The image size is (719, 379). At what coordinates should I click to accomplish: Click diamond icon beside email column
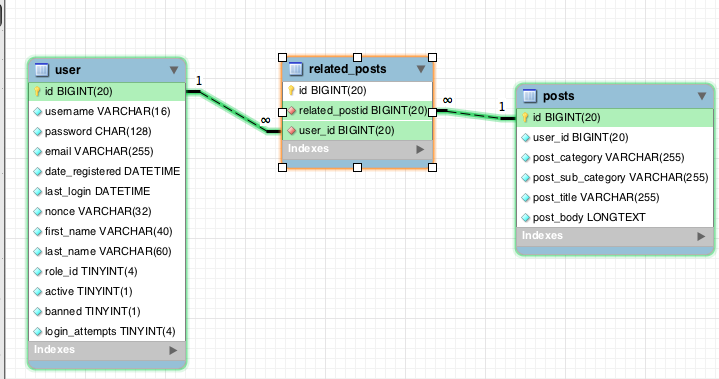click(x=38, y=152)
